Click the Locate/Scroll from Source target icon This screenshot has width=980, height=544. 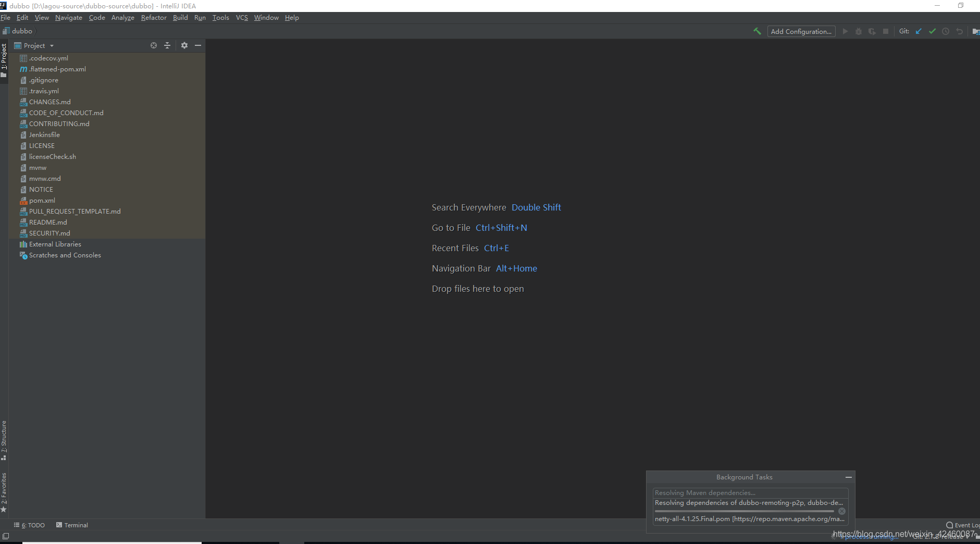click(x=154, y=45)
